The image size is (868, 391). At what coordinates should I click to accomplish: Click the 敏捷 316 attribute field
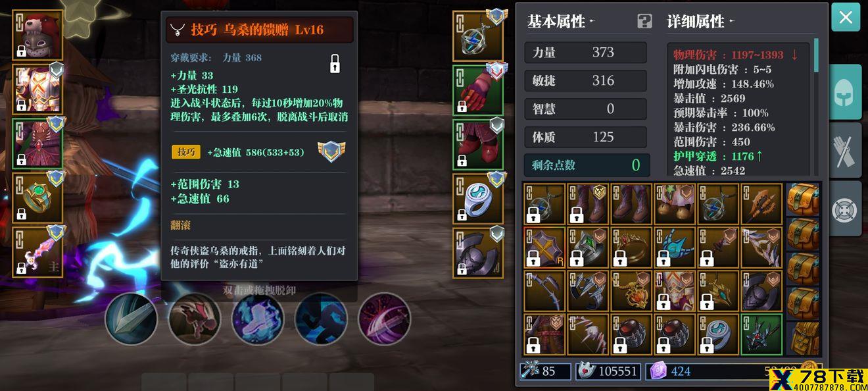[585, 81]
